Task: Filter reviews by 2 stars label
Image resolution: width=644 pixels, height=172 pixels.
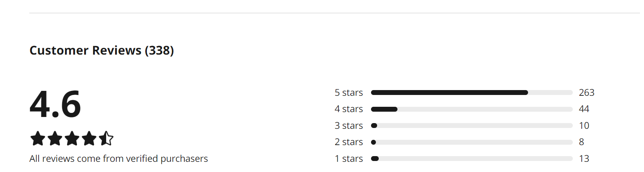Action: pos(349,142)
